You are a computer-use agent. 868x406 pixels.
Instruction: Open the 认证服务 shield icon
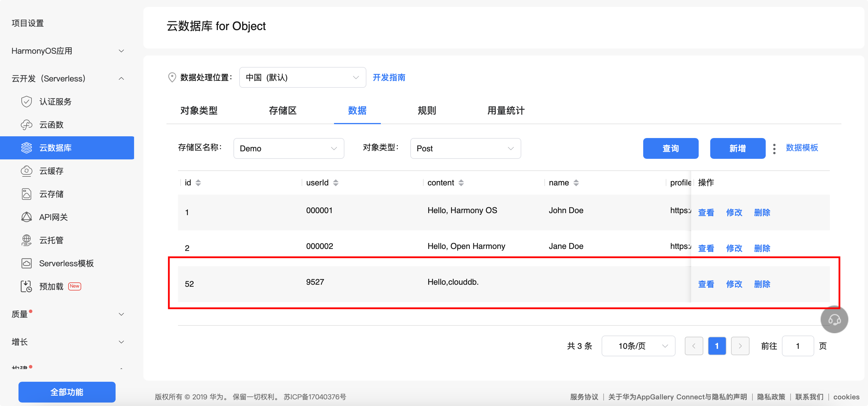tap(27, 102)
